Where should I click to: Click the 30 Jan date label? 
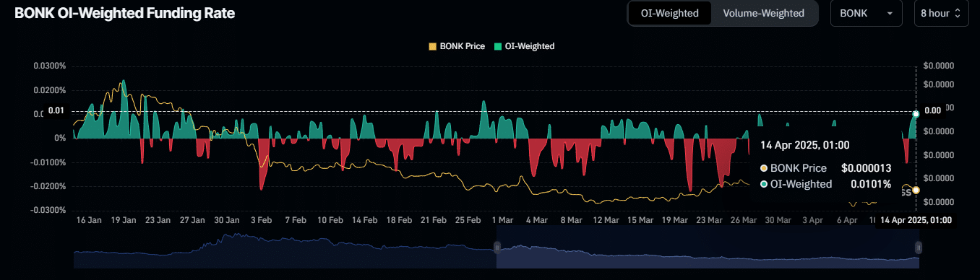click(227, 220)
